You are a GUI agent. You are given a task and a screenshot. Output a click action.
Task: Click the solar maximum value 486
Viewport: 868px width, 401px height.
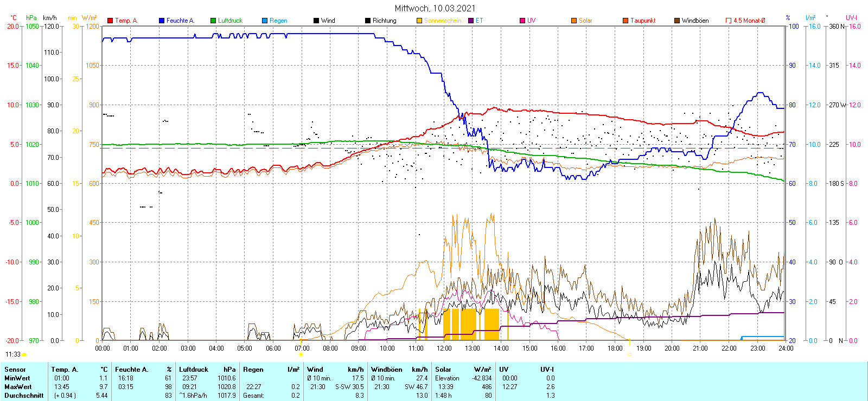pyautogui.click(x=487, y=387)
